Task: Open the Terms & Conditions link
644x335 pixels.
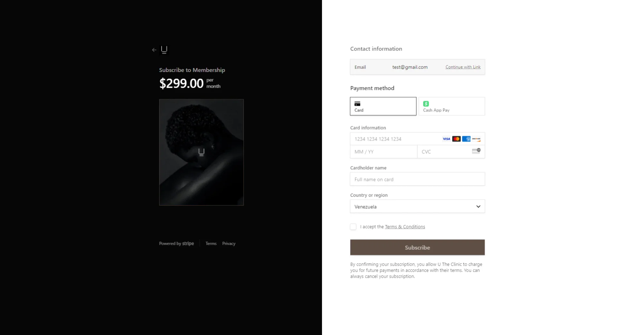Action: coord(405,227)
